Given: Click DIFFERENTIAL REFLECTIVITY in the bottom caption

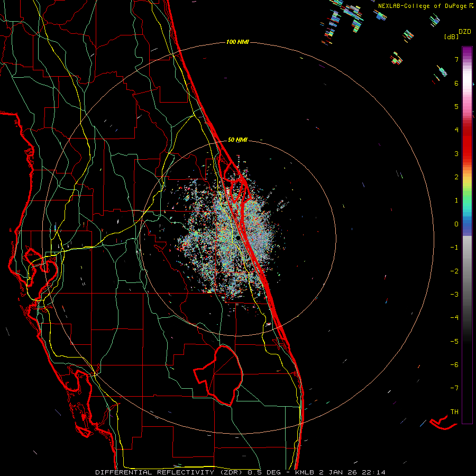Looking at the screenshot, I should [x=154, y=472].
